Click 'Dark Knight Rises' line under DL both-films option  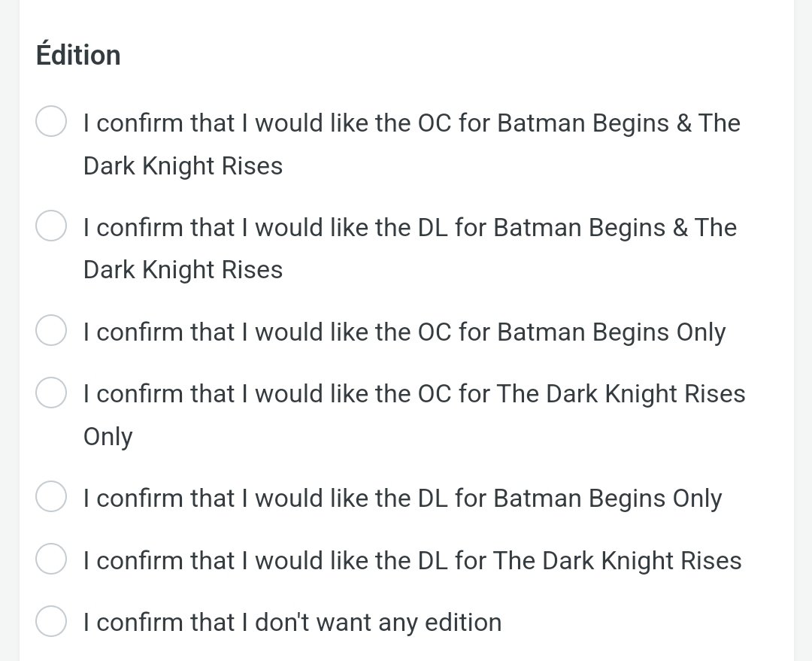183,270
